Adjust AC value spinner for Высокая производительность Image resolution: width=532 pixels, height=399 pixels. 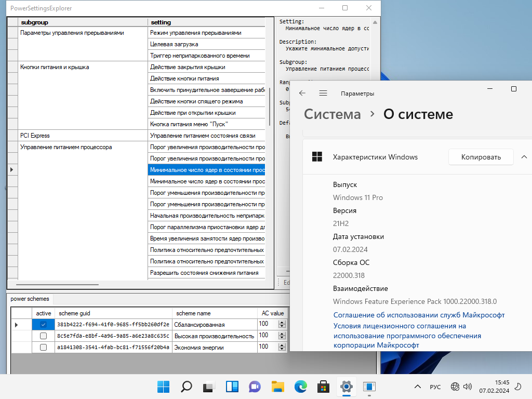click(282, 336)
